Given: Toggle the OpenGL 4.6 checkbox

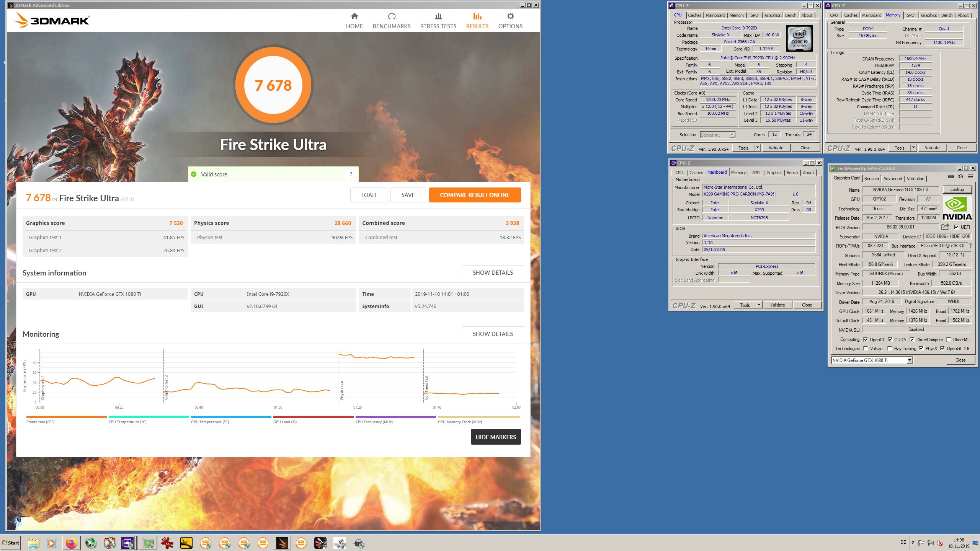Looking at the screenshot, I should click(942, 349).
